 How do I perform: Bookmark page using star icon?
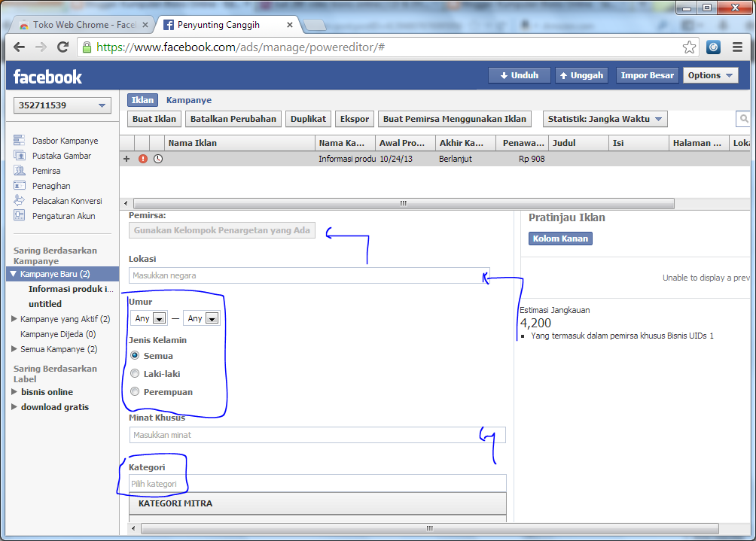tap(689, 47)
